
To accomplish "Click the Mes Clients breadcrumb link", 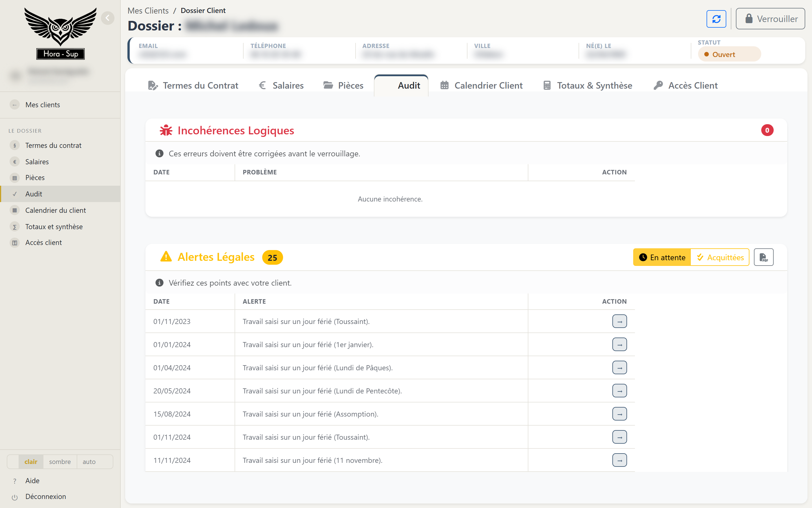I will tap(148, 11).
